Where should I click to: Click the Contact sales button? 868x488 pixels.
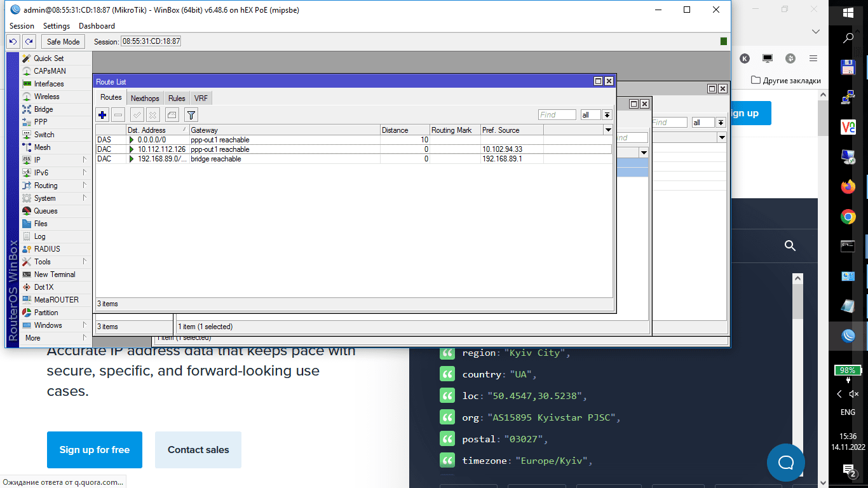[198, 450]
